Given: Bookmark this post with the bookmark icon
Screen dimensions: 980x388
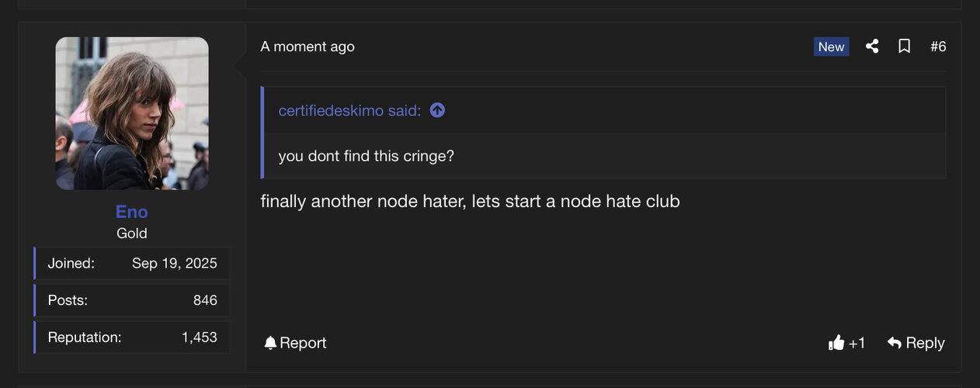Looking at the screenshot, I should click(x=904, y=47).
